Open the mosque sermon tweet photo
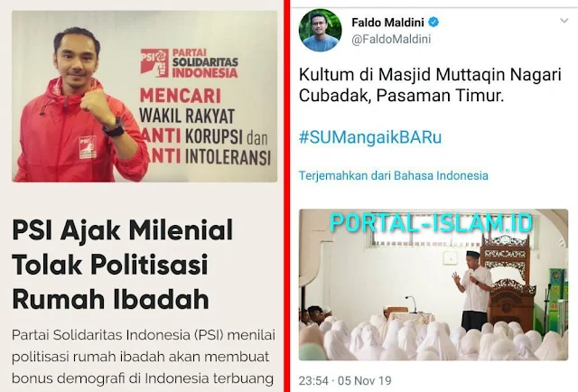The image size is (578, 392). [433, 285]
